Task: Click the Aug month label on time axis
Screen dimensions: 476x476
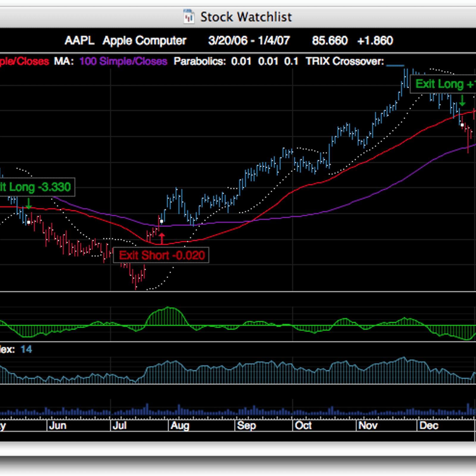Action: tap(180, 426)
